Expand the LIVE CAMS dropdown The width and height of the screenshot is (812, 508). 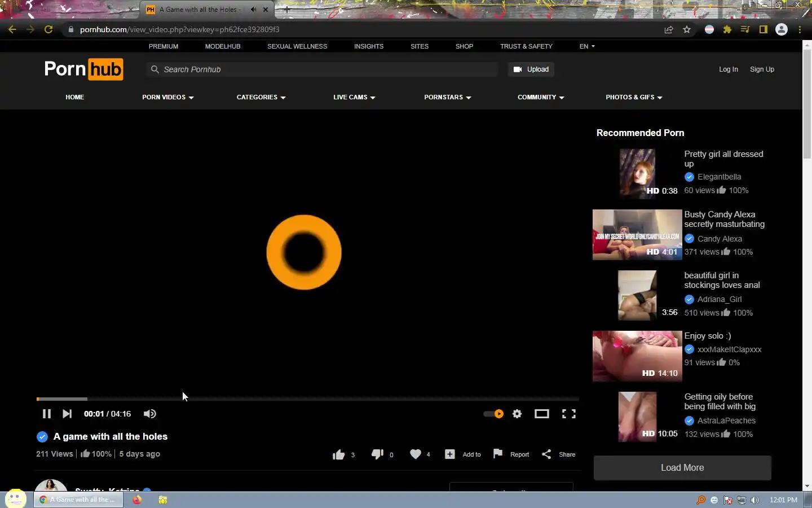click(354, 97)
